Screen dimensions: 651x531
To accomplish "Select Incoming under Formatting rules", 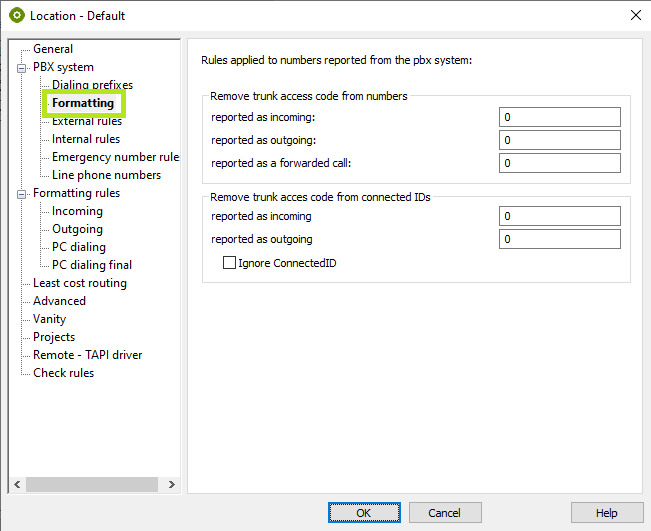I will [x=77, y=211].
